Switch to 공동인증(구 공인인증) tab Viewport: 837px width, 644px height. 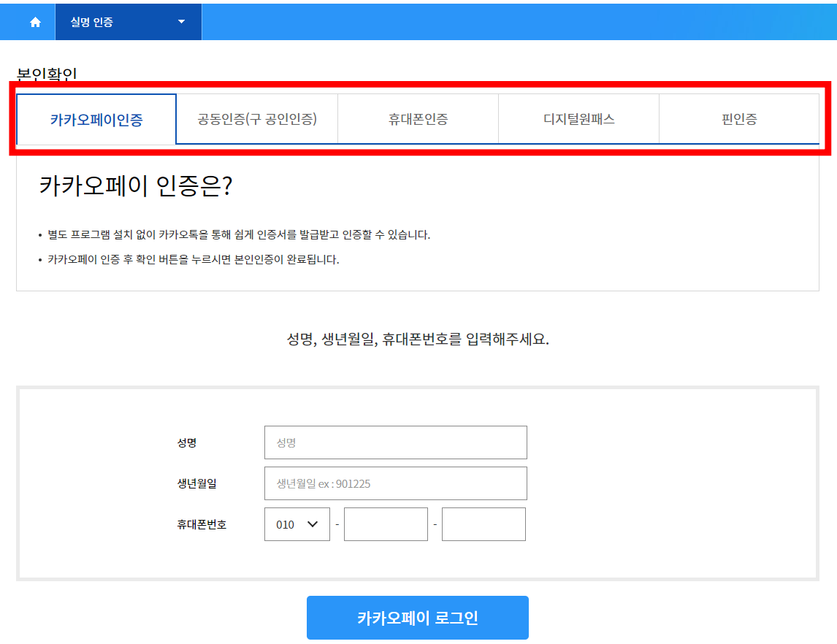(x=257, y=118)
